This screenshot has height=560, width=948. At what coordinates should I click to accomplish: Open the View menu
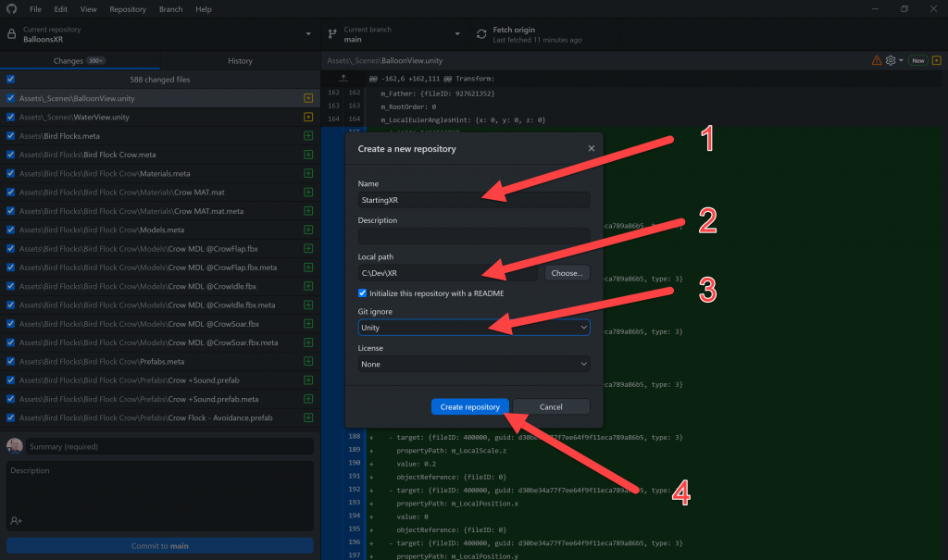click(88, 9)
